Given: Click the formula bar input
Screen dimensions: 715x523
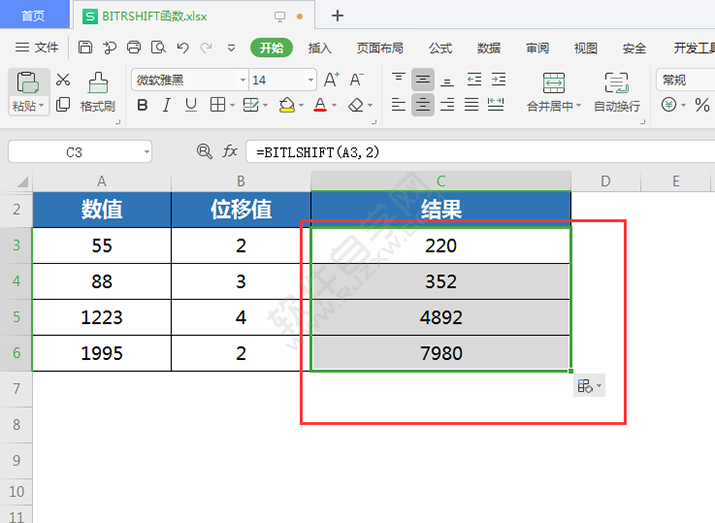Looking at the screenshot, I should point(480,152).
